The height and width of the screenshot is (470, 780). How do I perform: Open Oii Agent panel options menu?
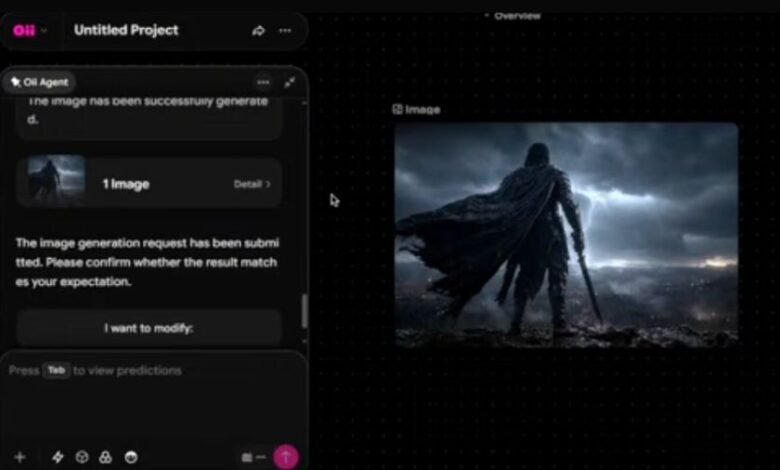263,82
